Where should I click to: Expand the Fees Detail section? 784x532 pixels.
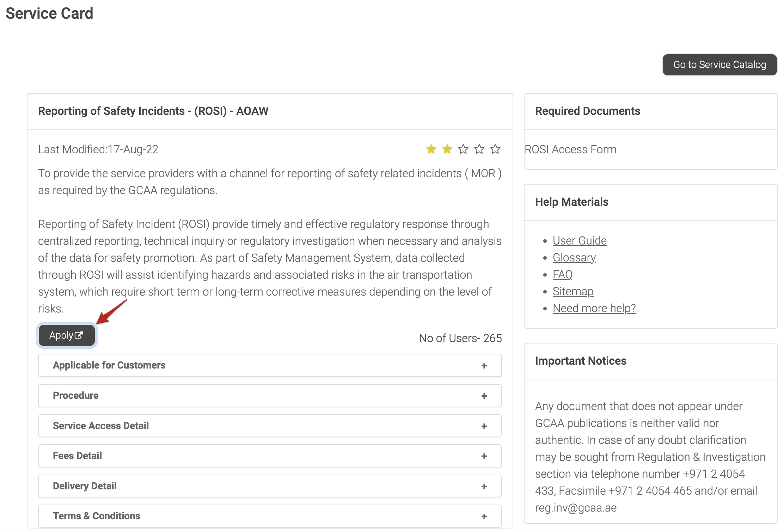[x=77, y=456]
